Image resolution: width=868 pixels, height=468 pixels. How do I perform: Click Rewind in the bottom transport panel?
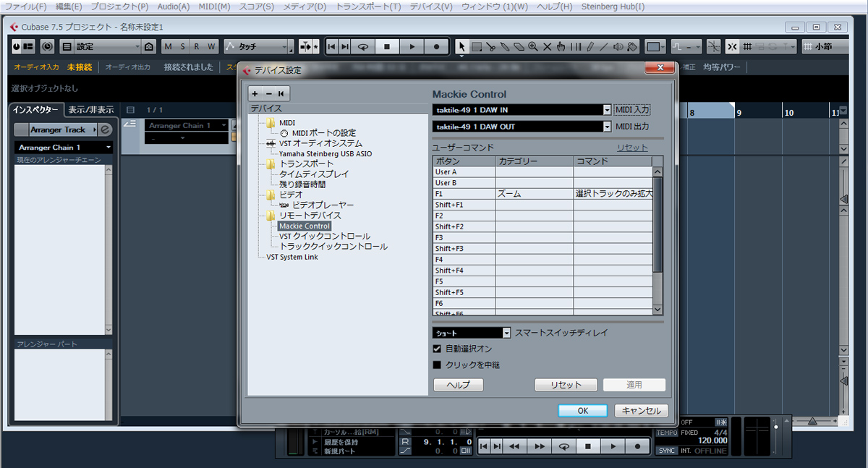pyautogui.click(x=514, y=446)
